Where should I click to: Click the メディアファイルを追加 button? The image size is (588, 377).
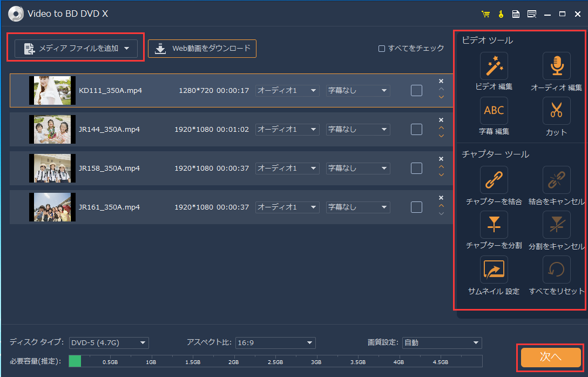click(x=75, y=49)
